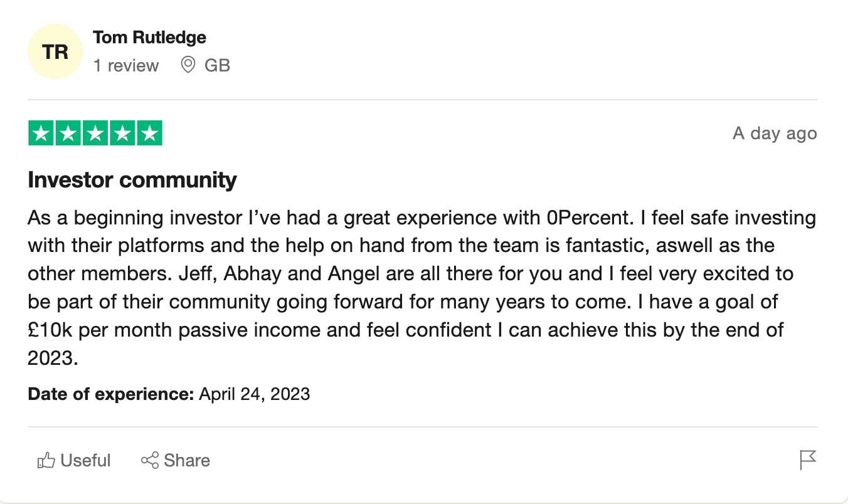Open Tom Rutledge's reviewer profile
This screenshot has height=504, width=848.
point(149,38)
